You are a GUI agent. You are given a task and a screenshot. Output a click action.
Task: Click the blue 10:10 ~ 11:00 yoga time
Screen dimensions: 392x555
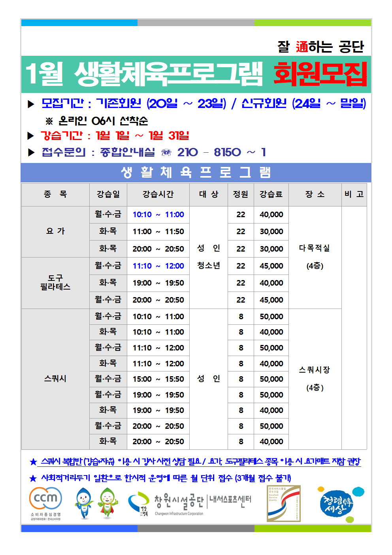[x=158, y=214]
